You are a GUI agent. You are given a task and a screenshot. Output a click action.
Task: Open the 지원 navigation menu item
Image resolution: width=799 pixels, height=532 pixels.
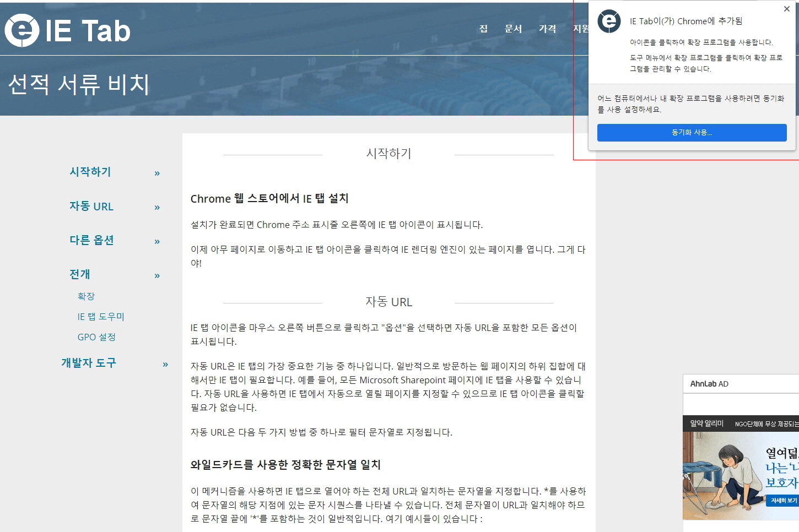tap(581, 29)
